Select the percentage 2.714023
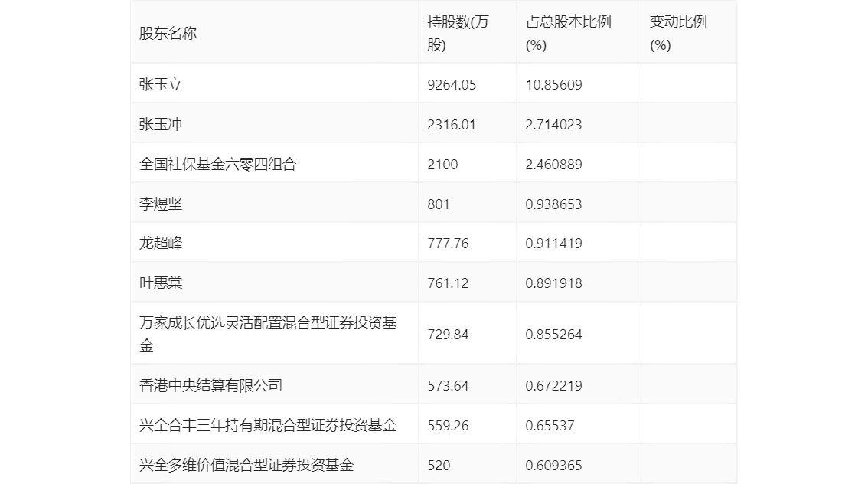This screenshot has width=868, height=484. pyautogui.click(x=553, y=125)
